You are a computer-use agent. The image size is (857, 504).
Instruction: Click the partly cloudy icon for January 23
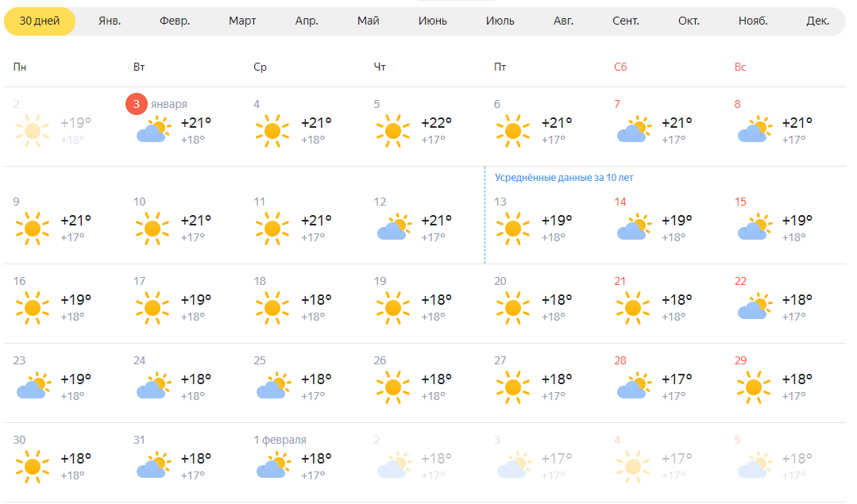point(32,387)
